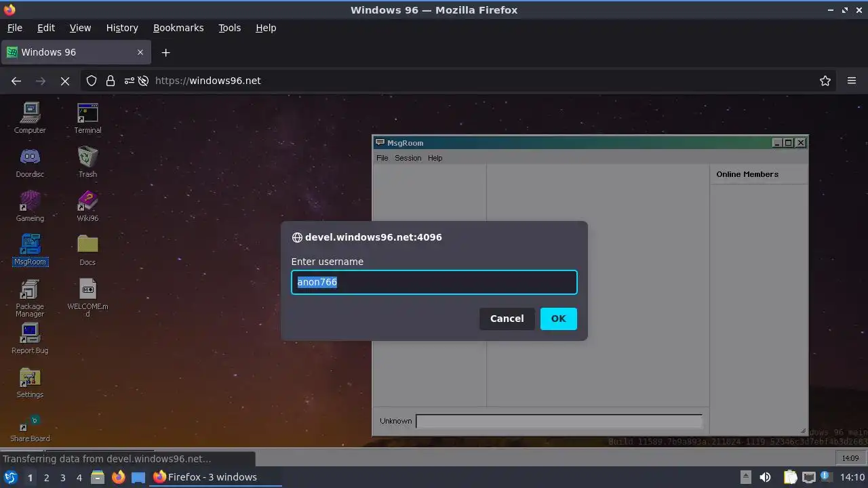
Task: Open MsgRoom Help menu
Action: coord(435,158)
